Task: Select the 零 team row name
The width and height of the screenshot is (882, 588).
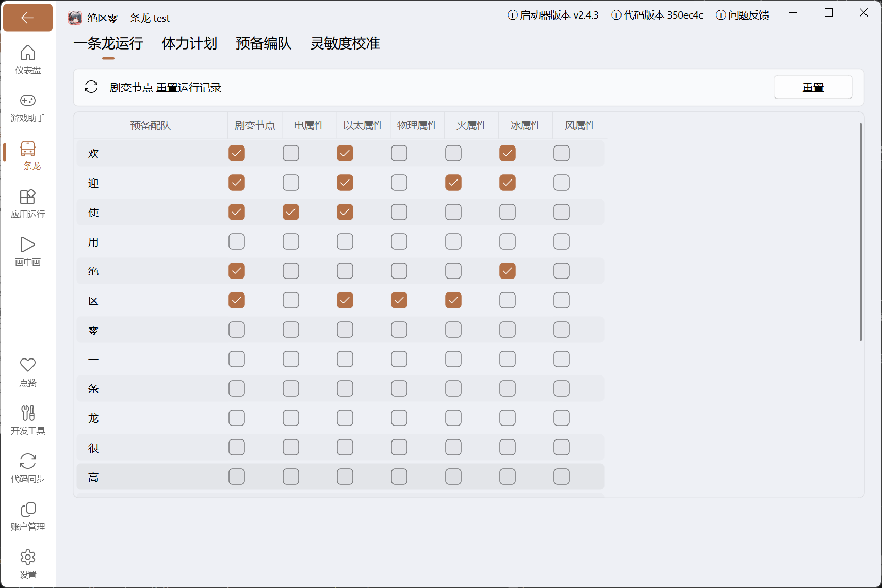Action: tap(93, 330)
